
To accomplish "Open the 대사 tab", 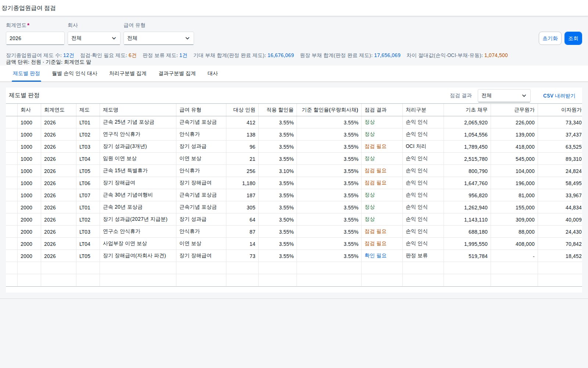I will click(213, 74).
